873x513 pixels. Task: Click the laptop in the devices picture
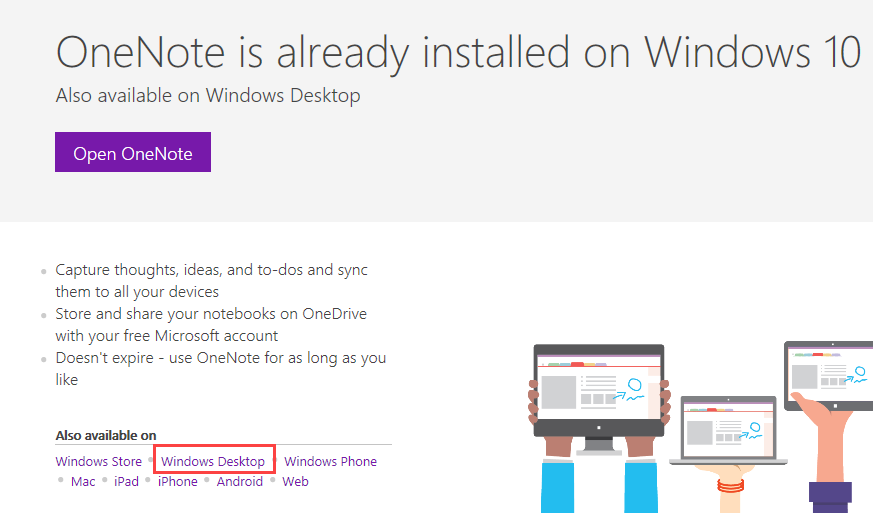point(728,431)
